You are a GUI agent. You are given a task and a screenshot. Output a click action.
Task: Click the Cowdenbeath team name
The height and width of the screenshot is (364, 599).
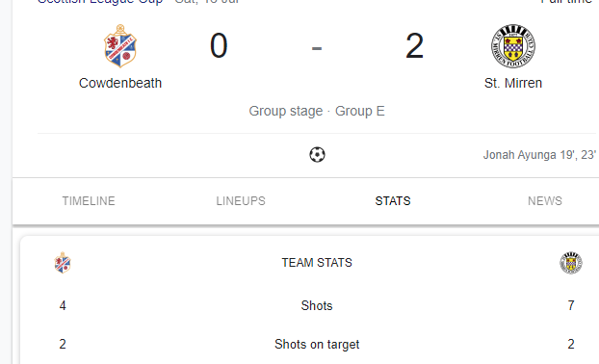click(x=120, y=83)
